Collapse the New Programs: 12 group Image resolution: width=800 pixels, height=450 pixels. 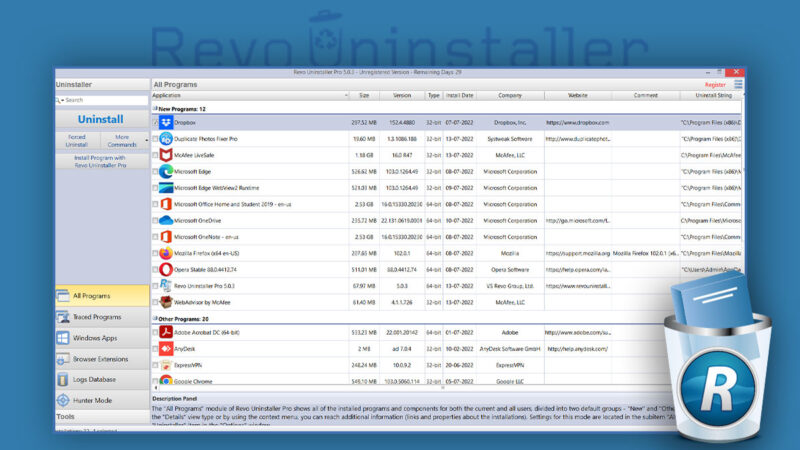coord(155,108)
